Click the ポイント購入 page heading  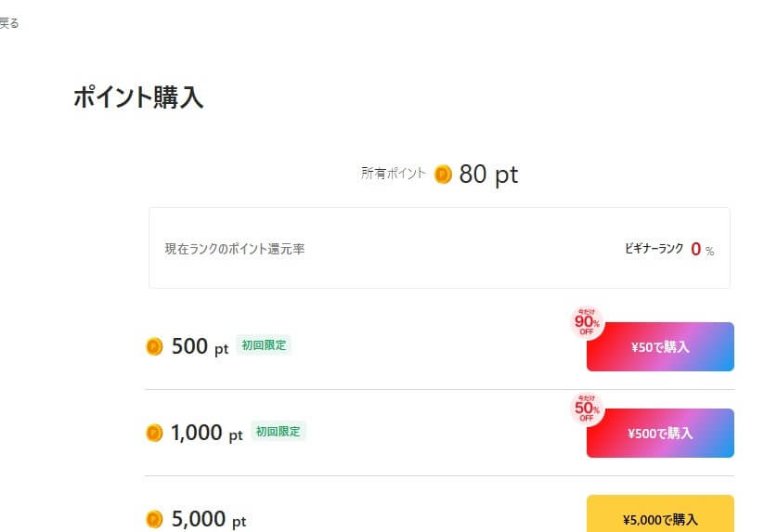(138, 98)
